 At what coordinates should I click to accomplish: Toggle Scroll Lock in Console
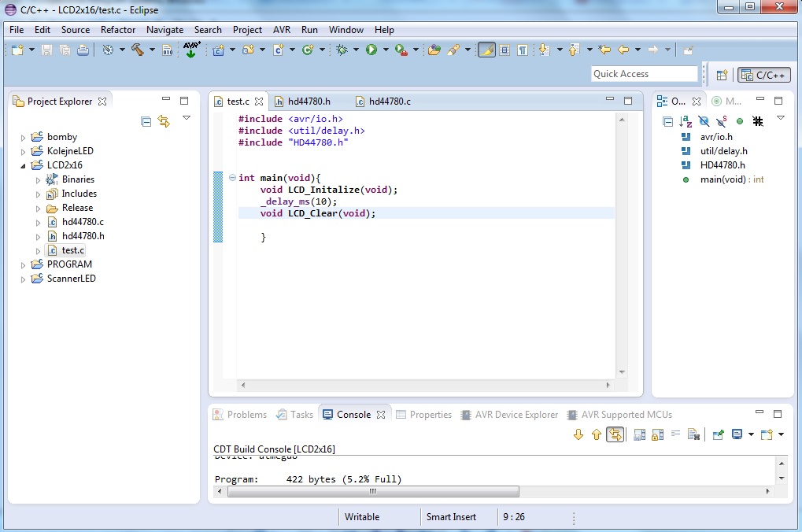(658, 434)
